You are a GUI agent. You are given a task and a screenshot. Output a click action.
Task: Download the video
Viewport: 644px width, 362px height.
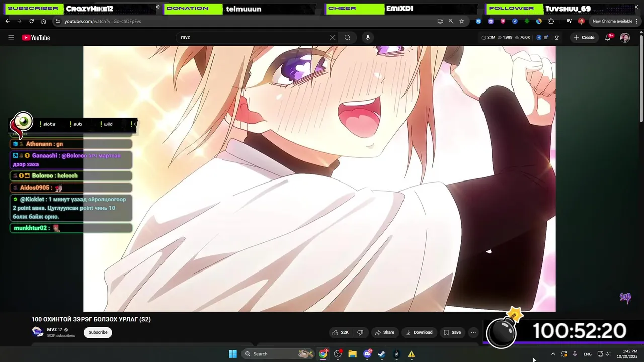419,332
